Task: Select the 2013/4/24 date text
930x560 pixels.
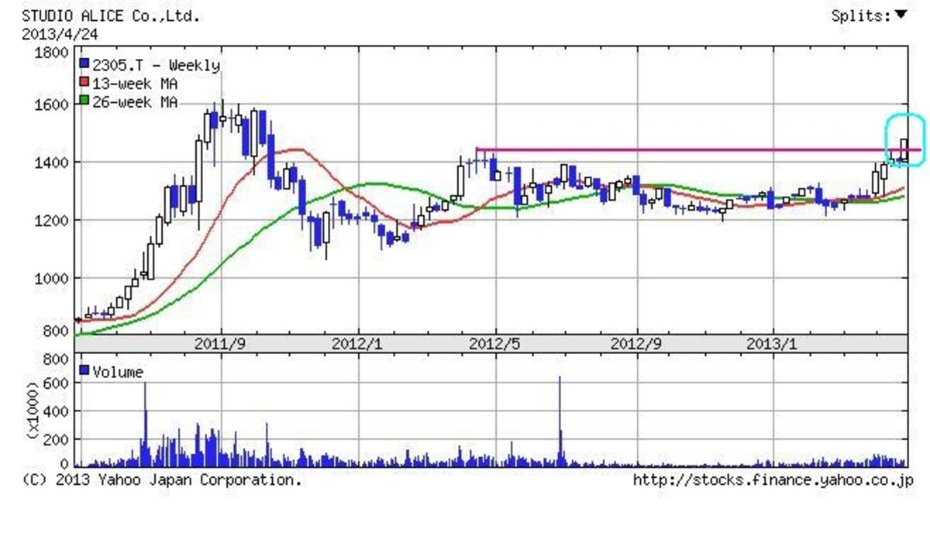Action: tap(60, 34)
